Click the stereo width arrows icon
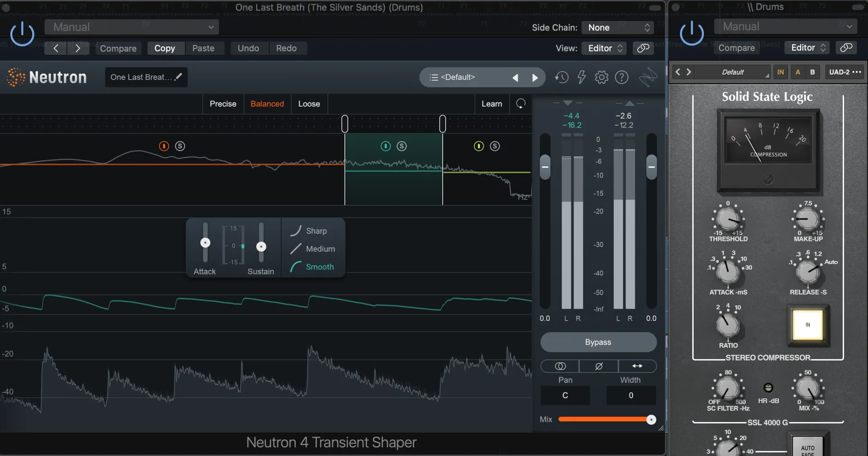Viewport: 868px width, 456px height. tap(637, 366)
